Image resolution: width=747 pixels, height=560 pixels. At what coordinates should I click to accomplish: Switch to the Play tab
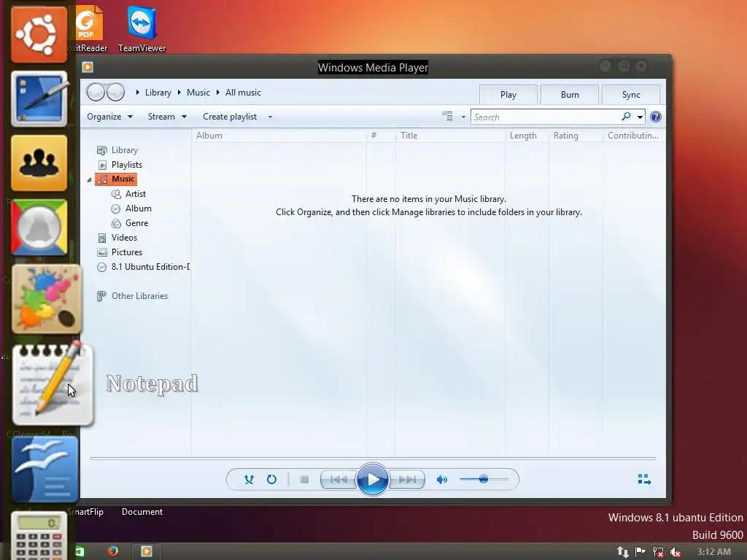tap(508, 94)
